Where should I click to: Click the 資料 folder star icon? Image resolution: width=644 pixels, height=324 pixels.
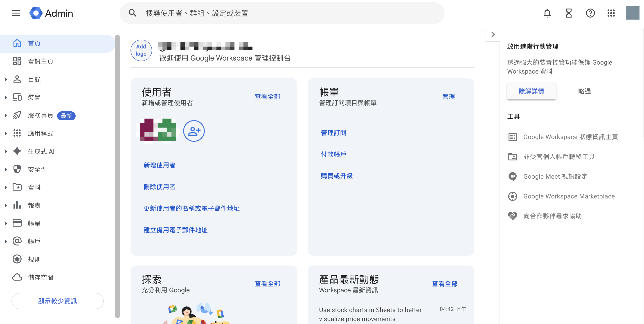tap(17, 187)
